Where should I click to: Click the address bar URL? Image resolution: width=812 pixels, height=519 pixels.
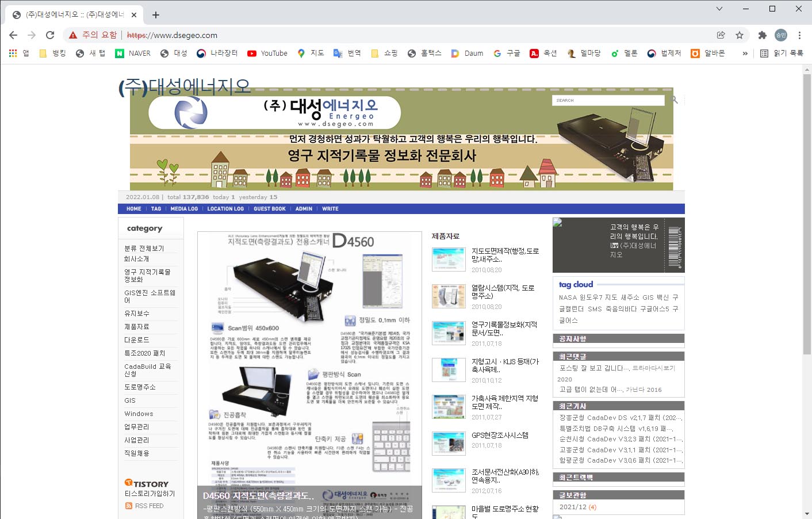click(172, 35)
